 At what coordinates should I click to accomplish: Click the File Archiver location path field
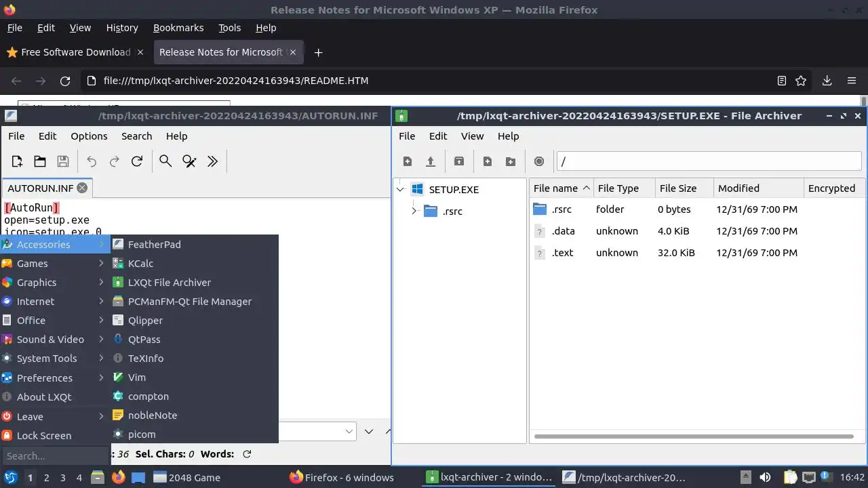coord(709,161)
